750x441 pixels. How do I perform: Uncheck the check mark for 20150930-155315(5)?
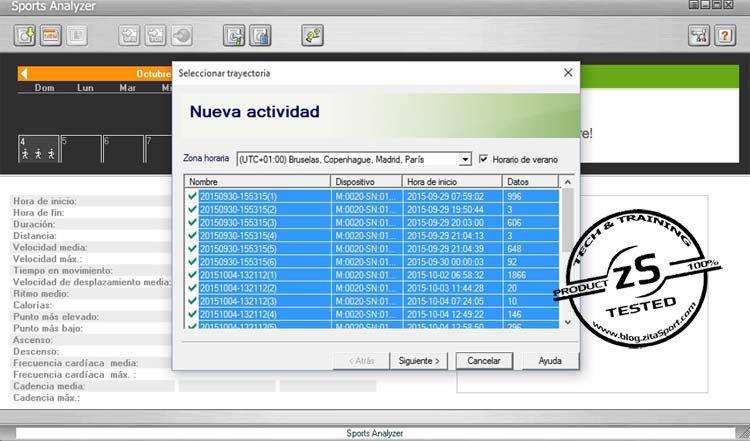192,249
